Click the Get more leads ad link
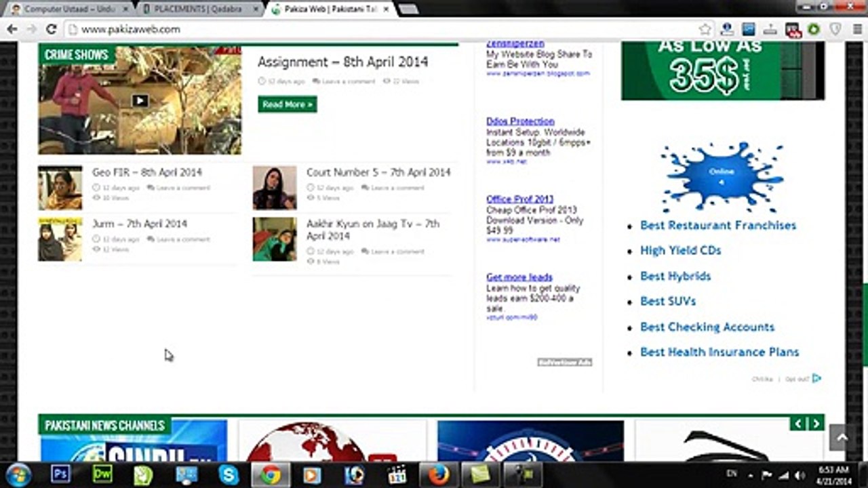 (519, 277)
